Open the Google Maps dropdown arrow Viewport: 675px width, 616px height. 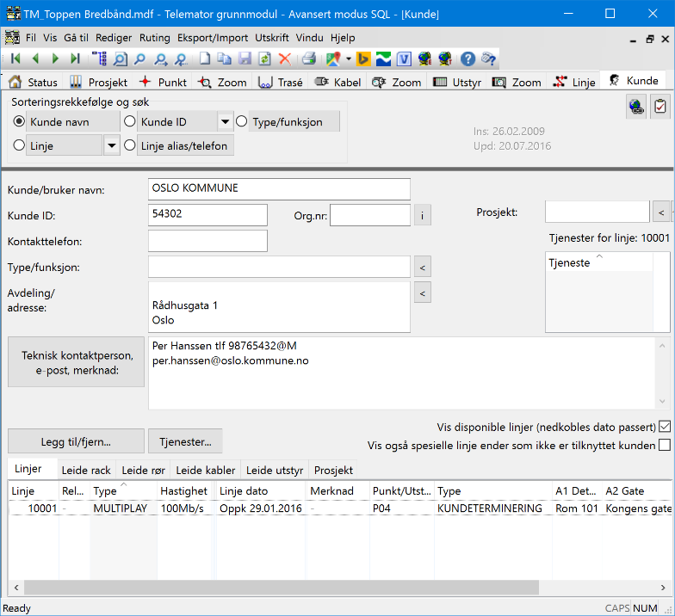(x=348, y=59)
